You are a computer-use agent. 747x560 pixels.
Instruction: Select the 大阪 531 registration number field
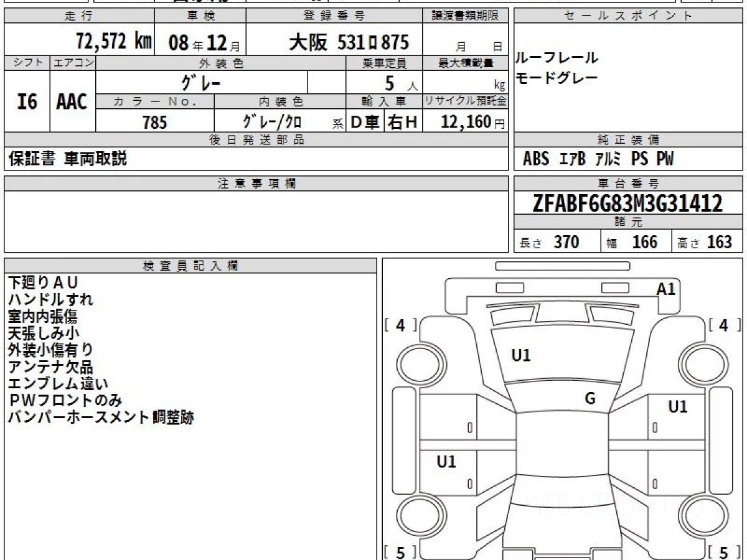[x=349, y=42]
